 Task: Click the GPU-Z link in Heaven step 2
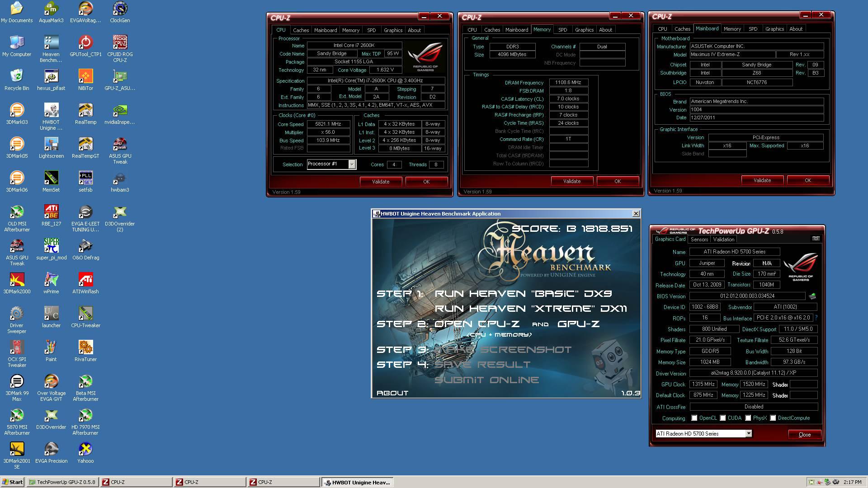(x=579, y=324)
